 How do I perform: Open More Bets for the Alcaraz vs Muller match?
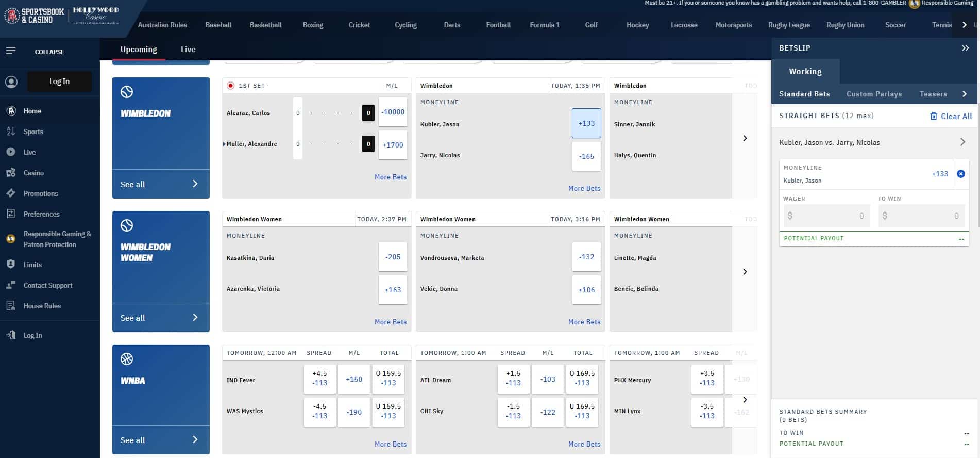(x=391, y=177)
